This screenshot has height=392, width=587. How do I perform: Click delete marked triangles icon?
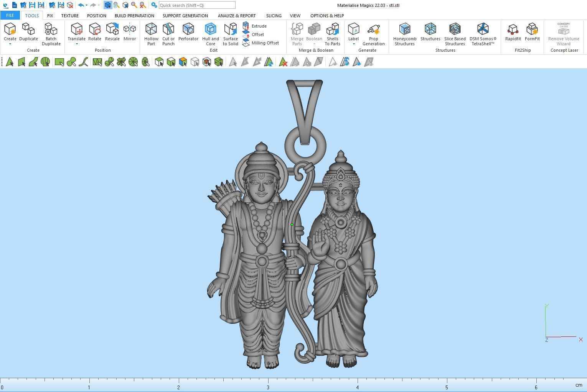tap(283, 62)
